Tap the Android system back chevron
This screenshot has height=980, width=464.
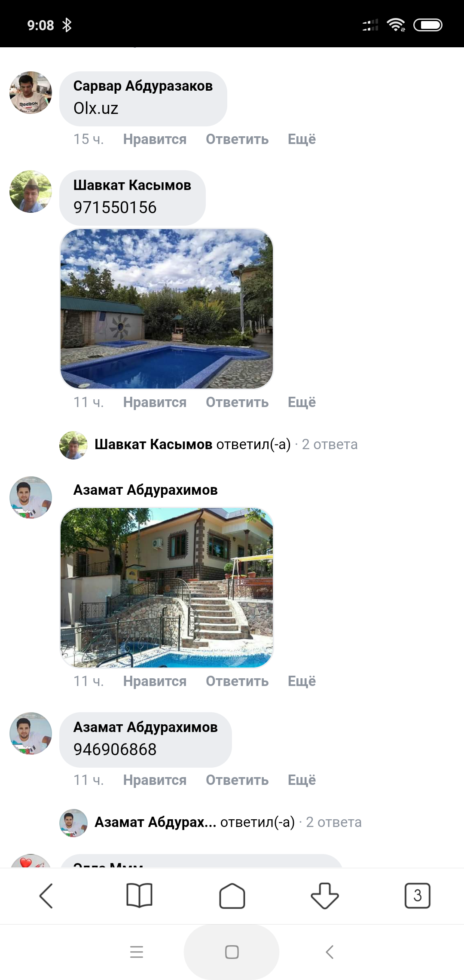(x=330, y=952)
